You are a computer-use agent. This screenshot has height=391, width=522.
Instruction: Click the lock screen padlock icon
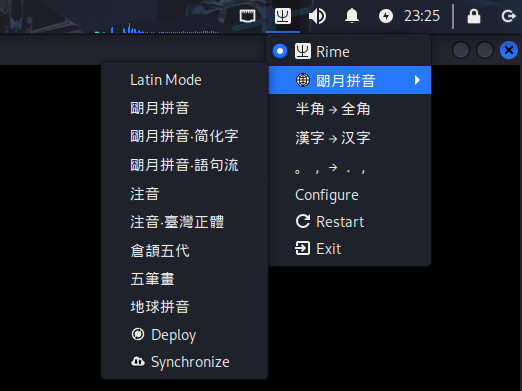coord(474,16)
